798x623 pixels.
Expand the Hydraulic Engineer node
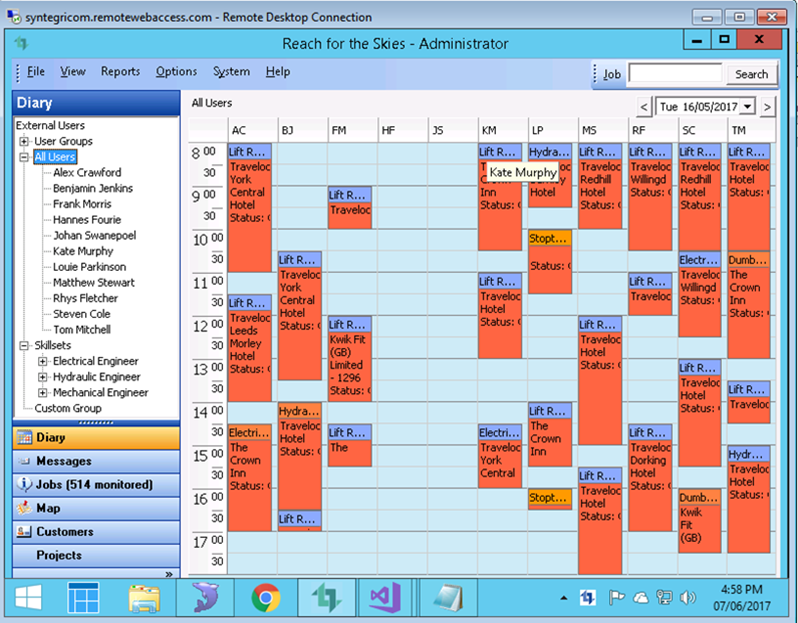tap(43, 377)
